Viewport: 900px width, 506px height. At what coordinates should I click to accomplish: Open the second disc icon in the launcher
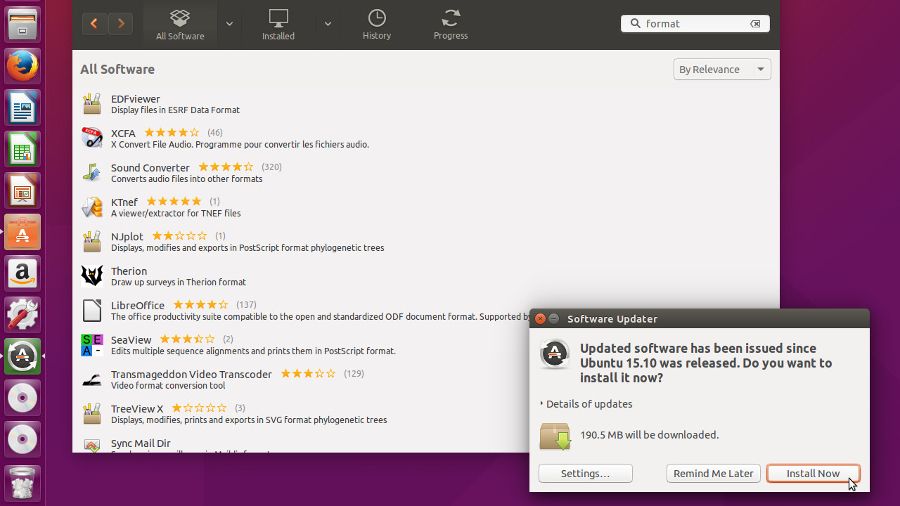click(x=22, y=439)
